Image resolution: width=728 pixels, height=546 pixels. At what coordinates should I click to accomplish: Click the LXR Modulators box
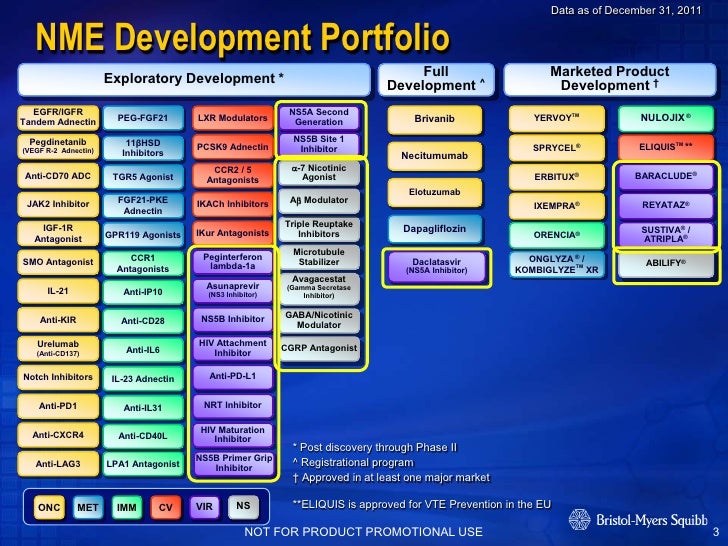click(233, 118)
